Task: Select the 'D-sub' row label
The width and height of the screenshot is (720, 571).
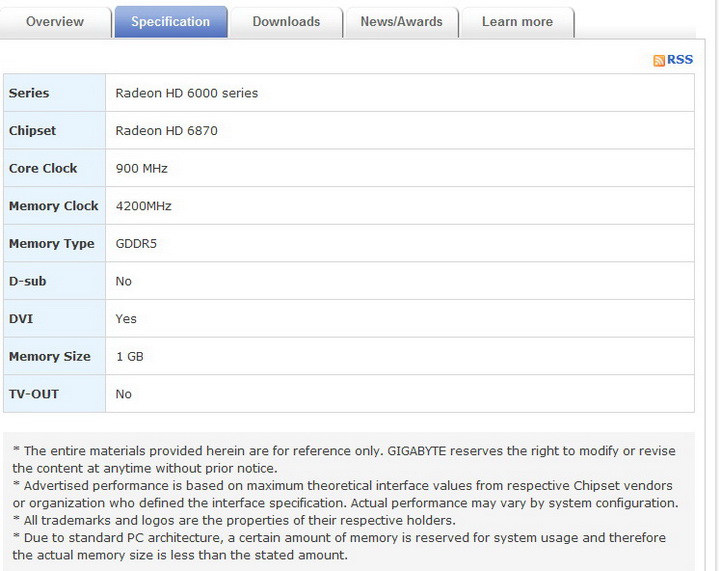Action: click(x=28, y=281)
